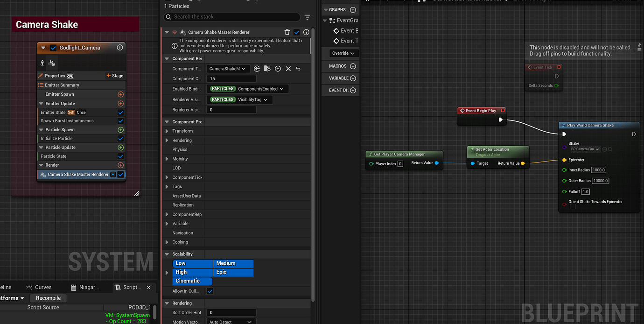Click the Stage button in emitter properties
Image resolution: width=644 pixels, height=324 pixels.
click(x=115, y=76)
